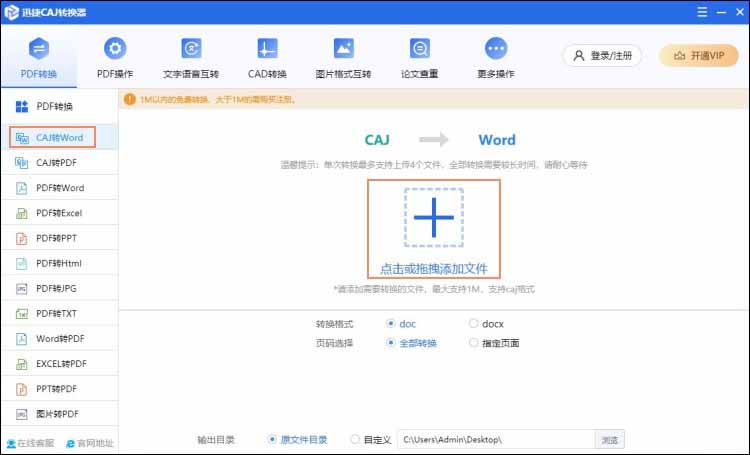Open the PDF操作 toolbar icon

pyautogui.click(x=115, y=50)
